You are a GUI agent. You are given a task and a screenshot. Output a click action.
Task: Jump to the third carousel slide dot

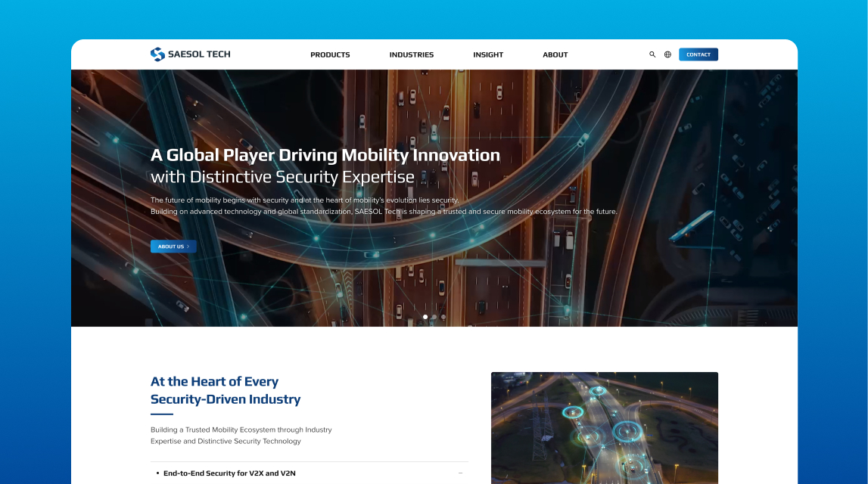443,317
